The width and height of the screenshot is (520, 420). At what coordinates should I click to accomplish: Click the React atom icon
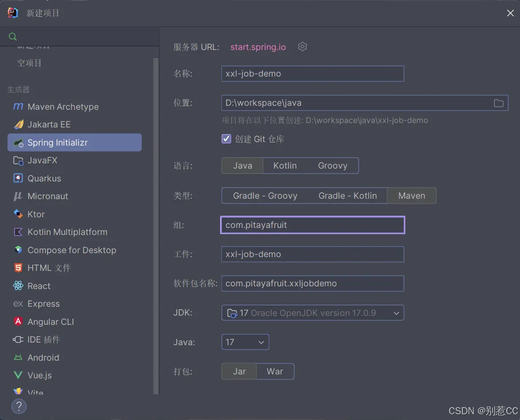click(x=18, y=286)
